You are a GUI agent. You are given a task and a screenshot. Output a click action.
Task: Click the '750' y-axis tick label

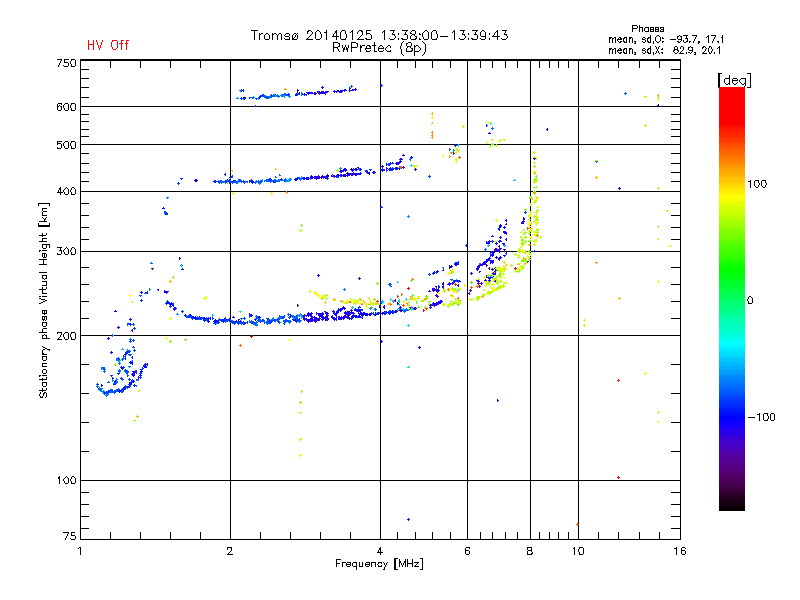[x=66, y=63]
